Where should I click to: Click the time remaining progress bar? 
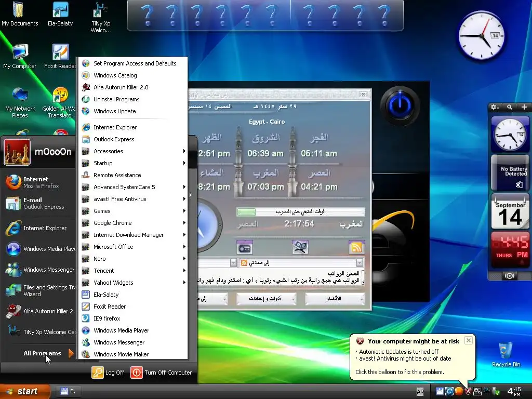(301, 212)
